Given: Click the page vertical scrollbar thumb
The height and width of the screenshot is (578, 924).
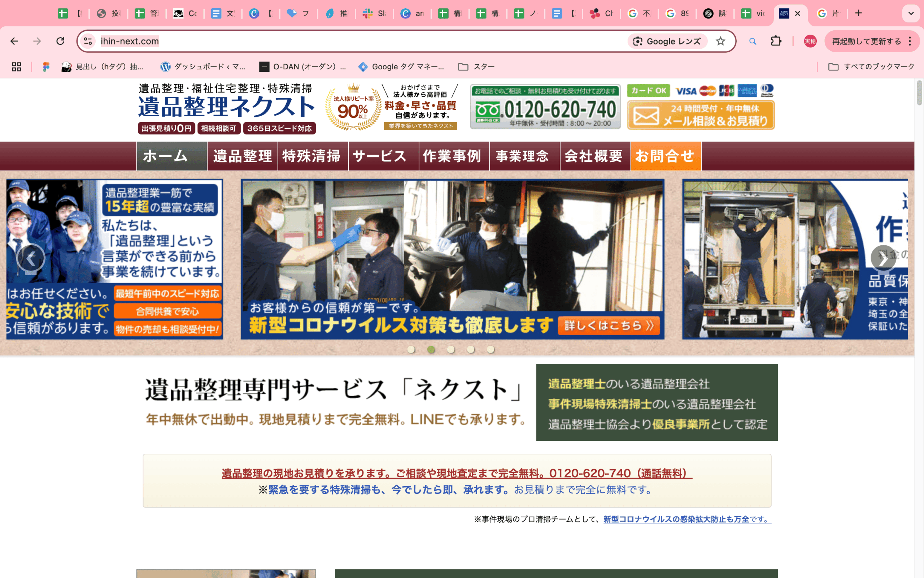Looking at the screenshot, I should coord(919,93).
